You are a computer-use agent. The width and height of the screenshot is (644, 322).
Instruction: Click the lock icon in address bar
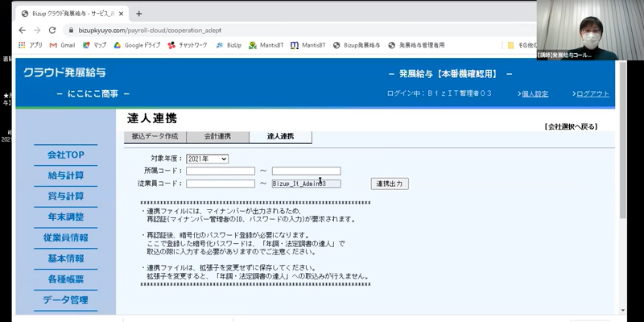[71, 31]
